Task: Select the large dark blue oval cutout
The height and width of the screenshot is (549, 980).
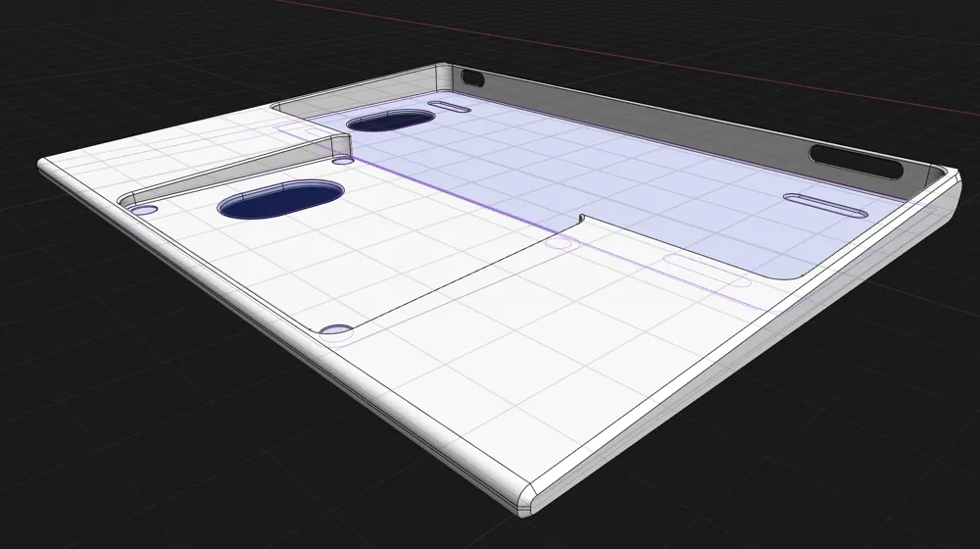Action: [280, 199]
